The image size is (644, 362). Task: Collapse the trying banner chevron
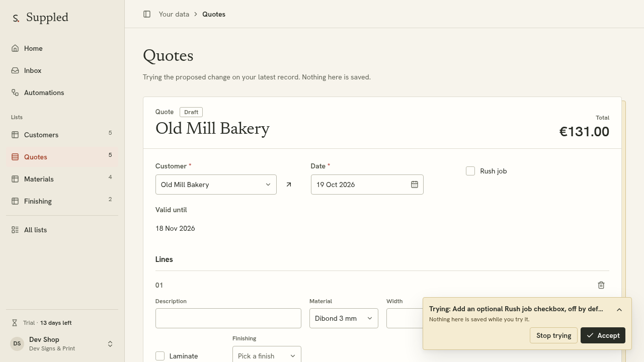619,310
